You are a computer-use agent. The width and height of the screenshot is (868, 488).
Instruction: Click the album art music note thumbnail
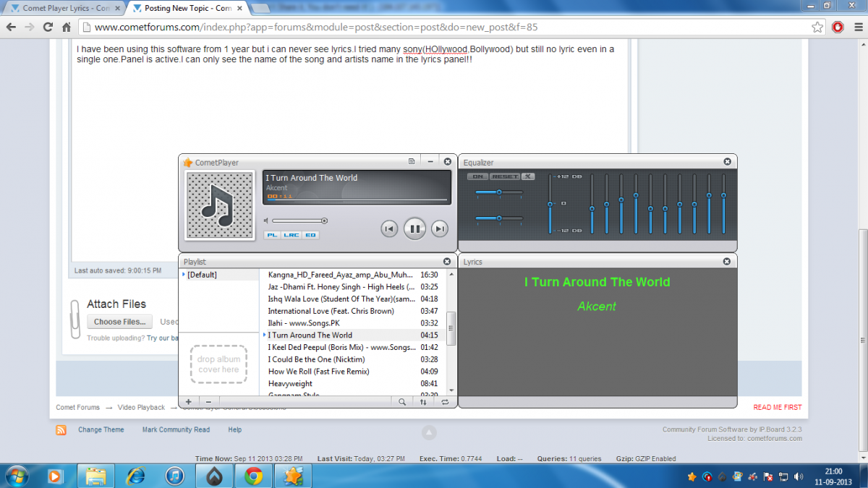click(x=220, y=205)
